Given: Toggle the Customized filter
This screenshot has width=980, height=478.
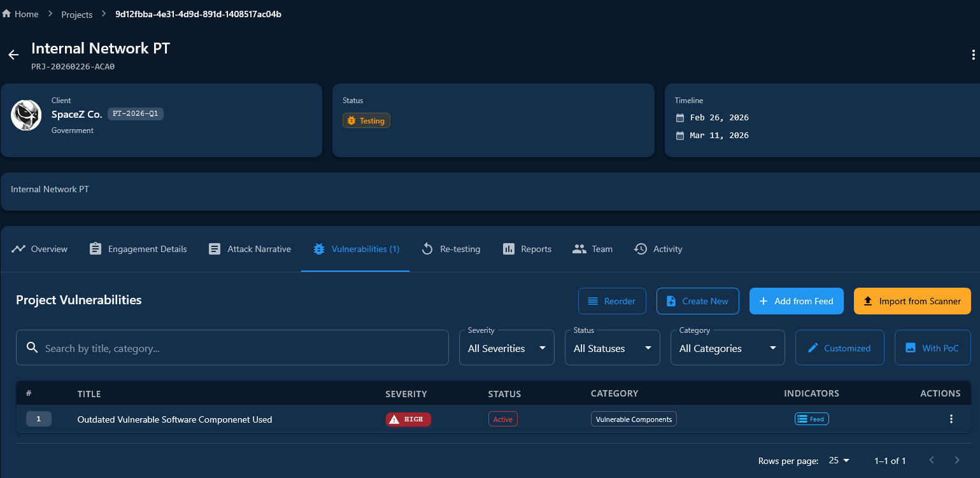Looking at the screenshot, I should click(x=839, y=348).
